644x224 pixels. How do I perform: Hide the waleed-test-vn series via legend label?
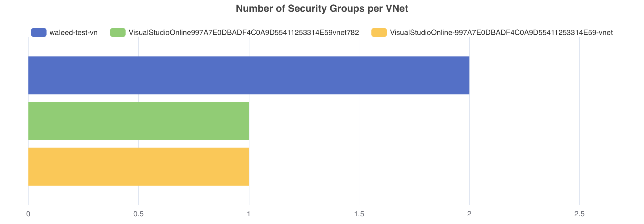click(73, 32)
